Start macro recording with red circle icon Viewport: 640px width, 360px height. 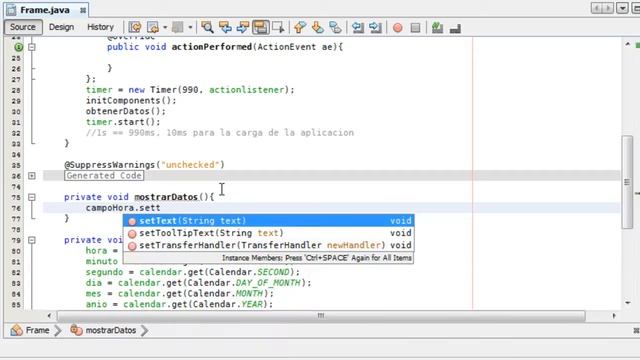click(398, 28)
